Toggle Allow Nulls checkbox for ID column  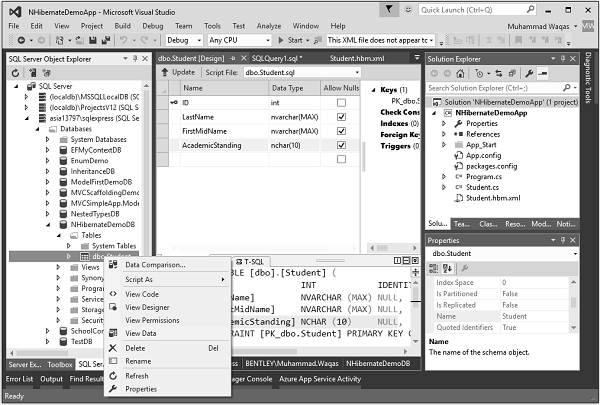click(x=341, y=103)
